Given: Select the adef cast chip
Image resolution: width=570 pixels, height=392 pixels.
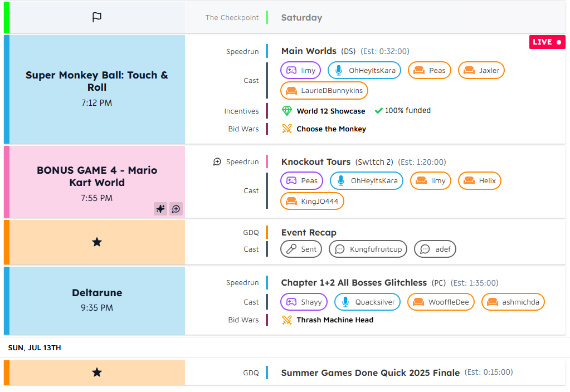Looking at the screenshot, I should (x=435, y=249).
